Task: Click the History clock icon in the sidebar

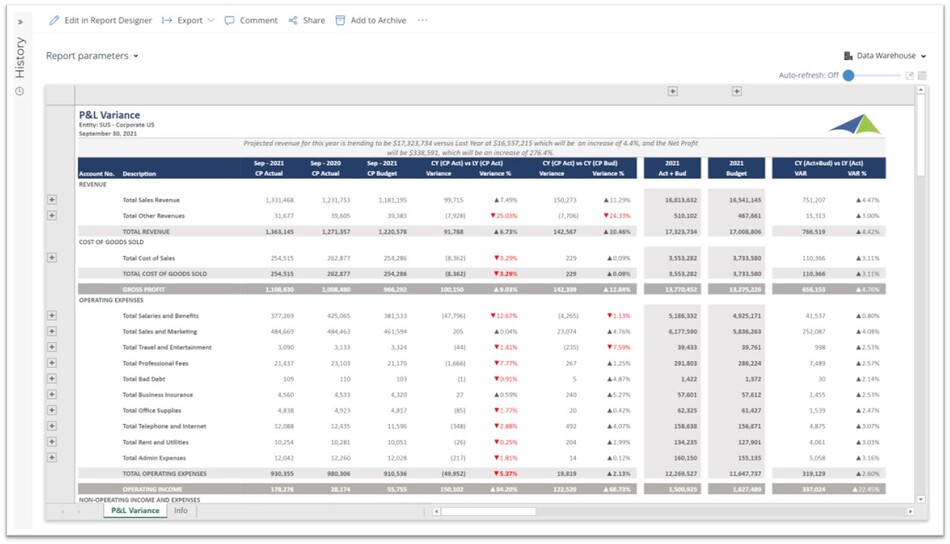Action: click(19, 92)
